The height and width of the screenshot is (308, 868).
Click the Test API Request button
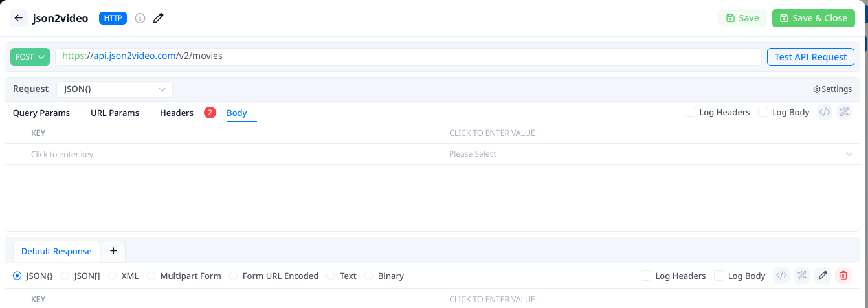[810, 57]
